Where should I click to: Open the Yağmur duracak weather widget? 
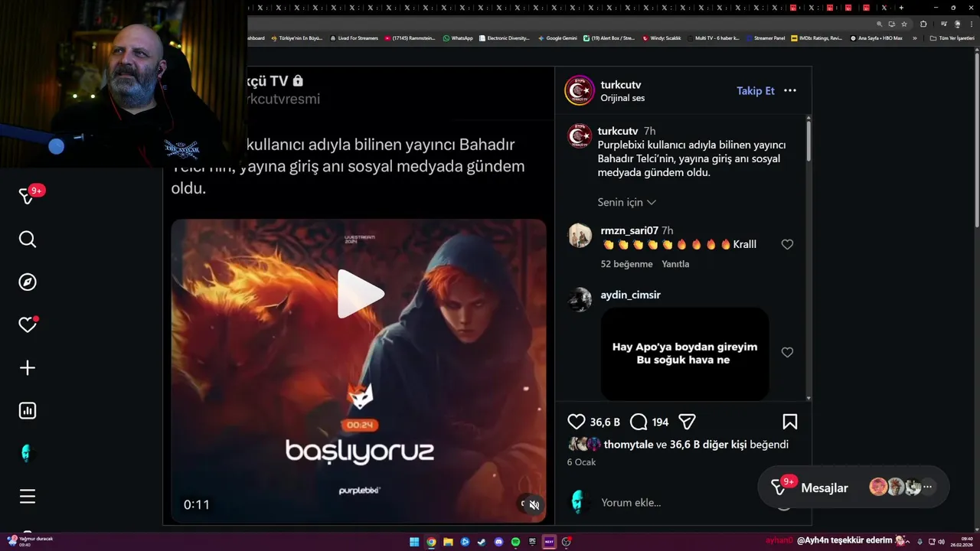pos(29,541)
